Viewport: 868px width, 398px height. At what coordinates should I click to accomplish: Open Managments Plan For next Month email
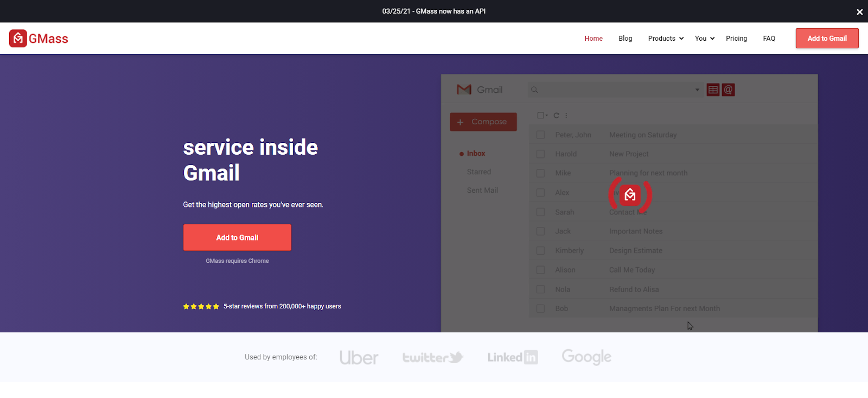665,308
